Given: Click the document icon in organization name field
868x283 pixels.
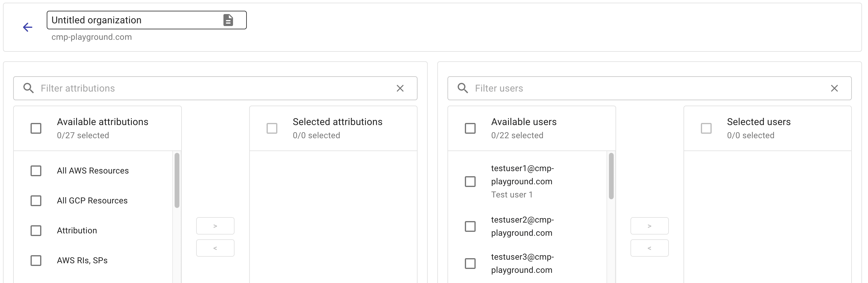Looking at the screenshot, I should (228, 20).
